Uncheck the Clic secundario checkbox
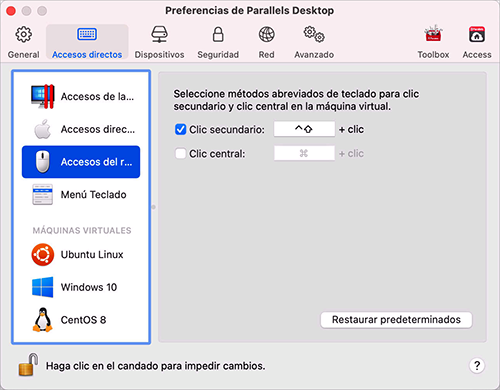Screen dimensions: 500x390 coord(180,129)
